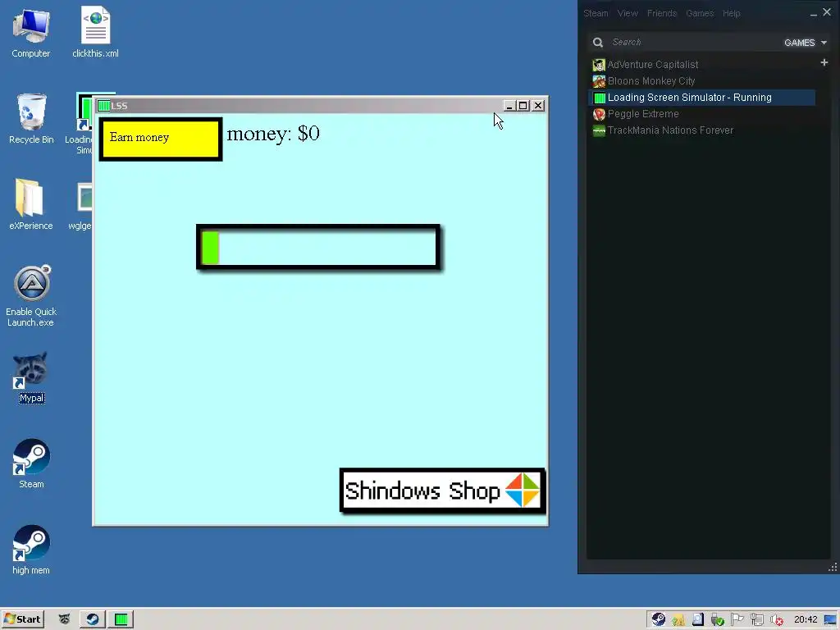Click the Loading Screen Simulator list icon
840x630 pixels.
[x=599, y=98]
